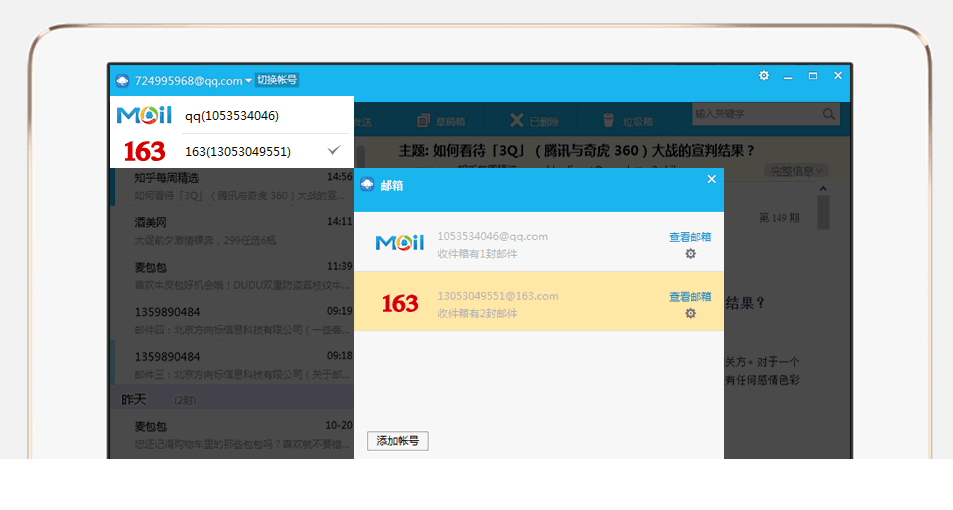The height and width of the screenshot is (510, 953).
Task: Click the app logo in the title bar
Action: click(x=122, y=81)
